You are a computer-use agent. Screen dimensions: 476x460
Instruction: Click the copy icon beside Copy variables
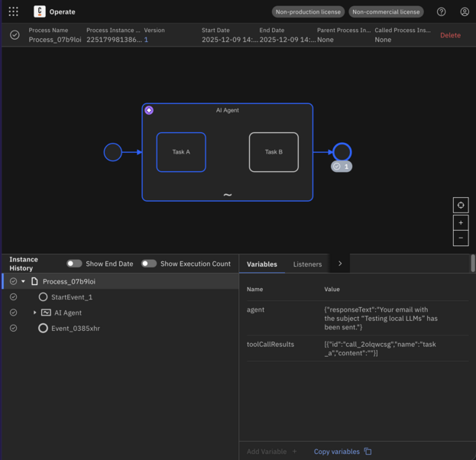(368, 452)
